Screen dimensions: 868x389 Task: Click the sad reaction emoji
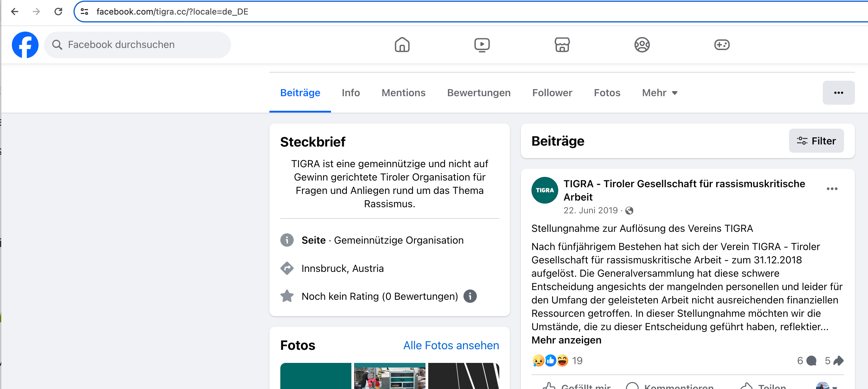(x=538, y=361)
